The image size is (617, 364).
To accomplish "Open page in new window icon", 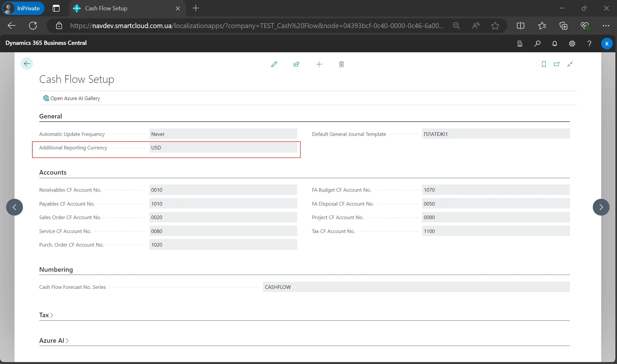I will pyautogui.click(x=557, y=64).
